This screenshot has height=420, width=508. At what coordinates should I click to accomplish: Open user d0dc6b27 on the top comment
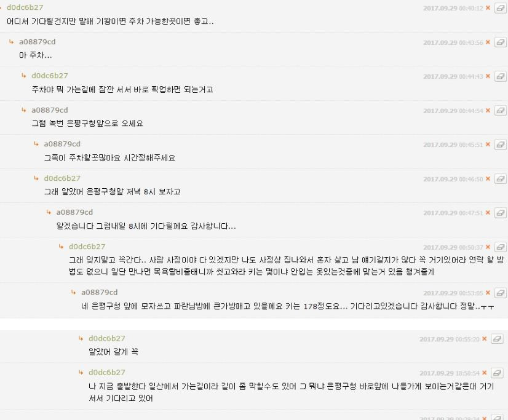pos(25,7)
